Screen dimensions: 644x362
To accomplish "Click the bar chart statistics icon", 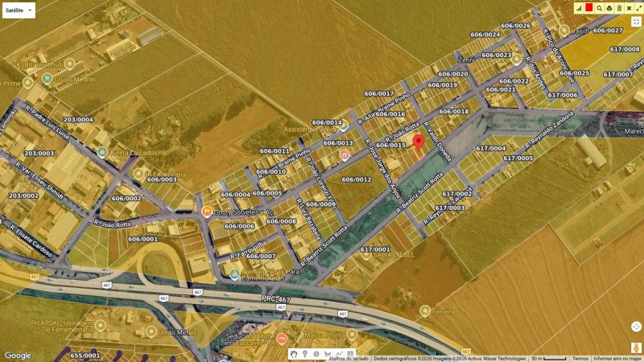I will tap(579, 8).
